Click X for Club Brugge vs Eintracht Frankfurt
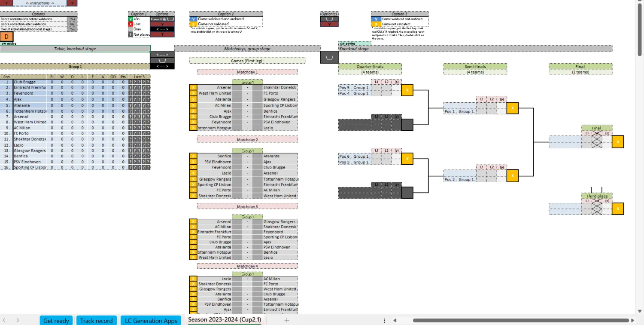 193,117
